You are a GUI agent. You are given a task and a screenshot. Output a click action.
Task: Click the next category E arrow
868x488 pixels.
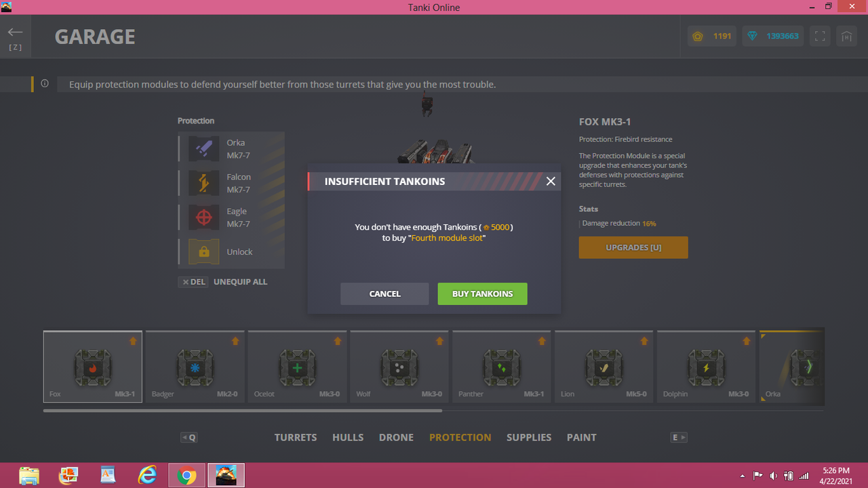coord(679,437)
